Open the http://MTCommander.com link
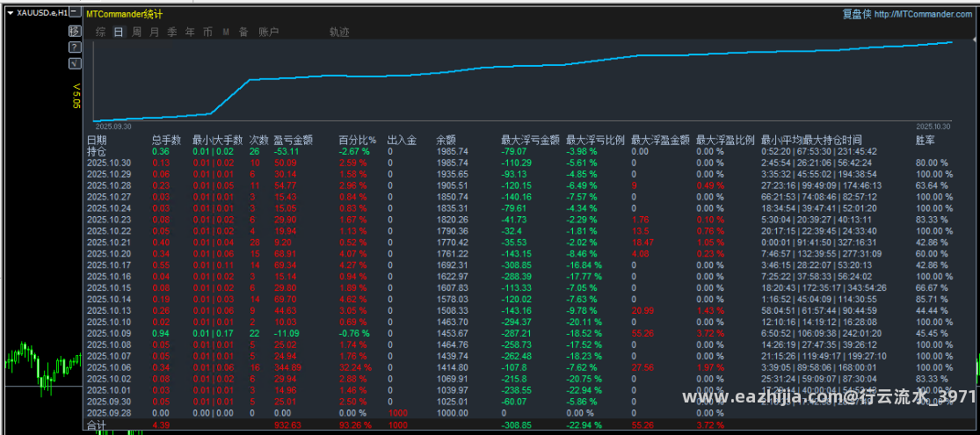Viewport: 980px width, 435px height. [923, 14]
